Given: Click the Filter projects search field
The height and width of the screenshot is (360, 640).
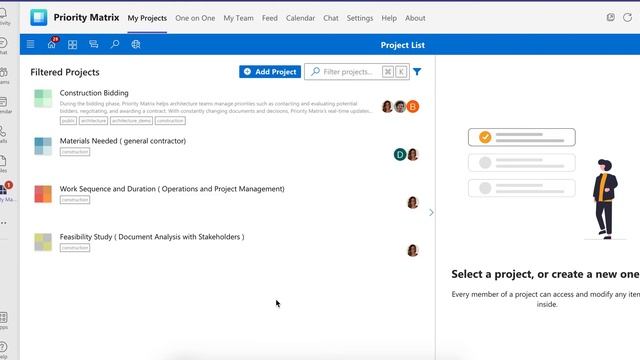Looking at the screenshot, I should pos(357,72).
